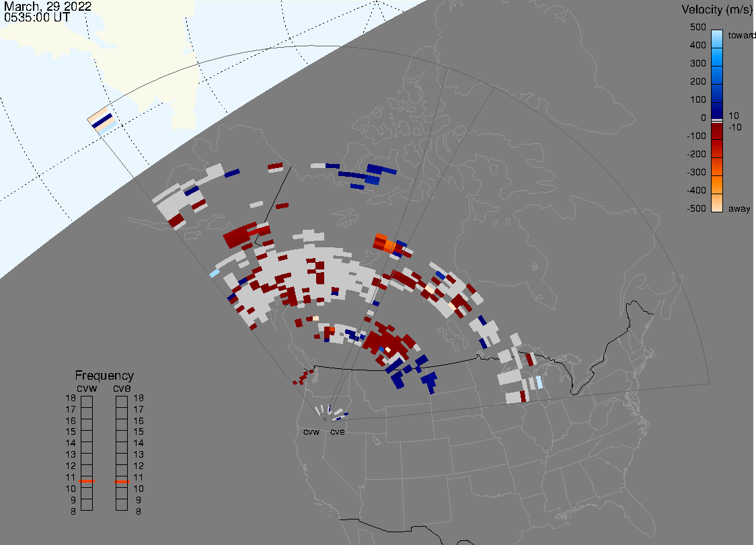Select 15 beside the cvw frequency bar

71,431
